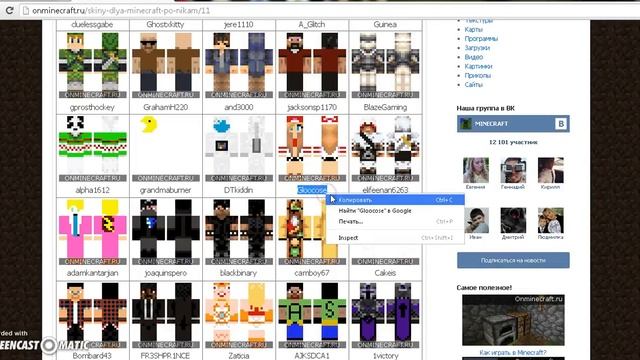Screen dimensions: 640x360
Task: Open the Загрузки sidebar link
Action: coord(477,48)
